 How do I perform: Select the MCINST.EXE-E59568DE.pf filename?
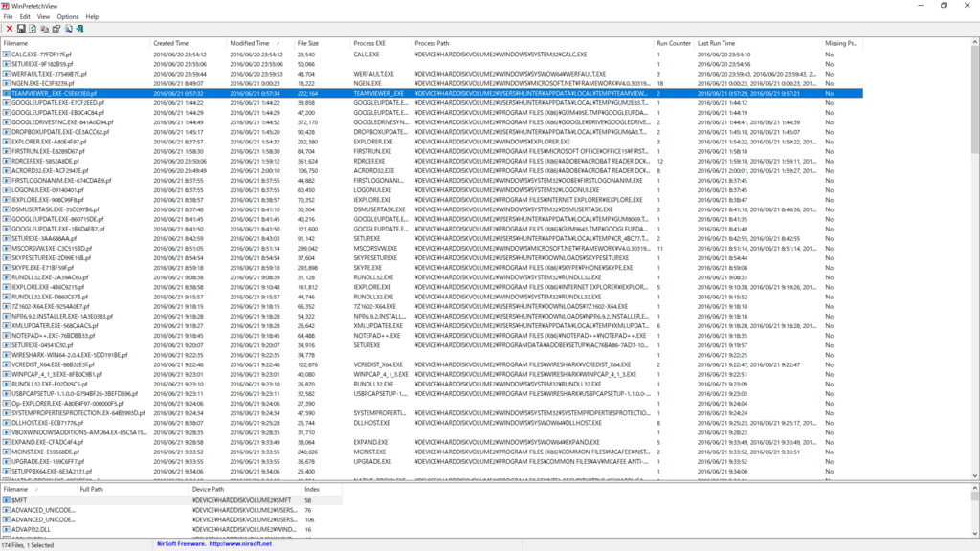click(x=46, y=452)
